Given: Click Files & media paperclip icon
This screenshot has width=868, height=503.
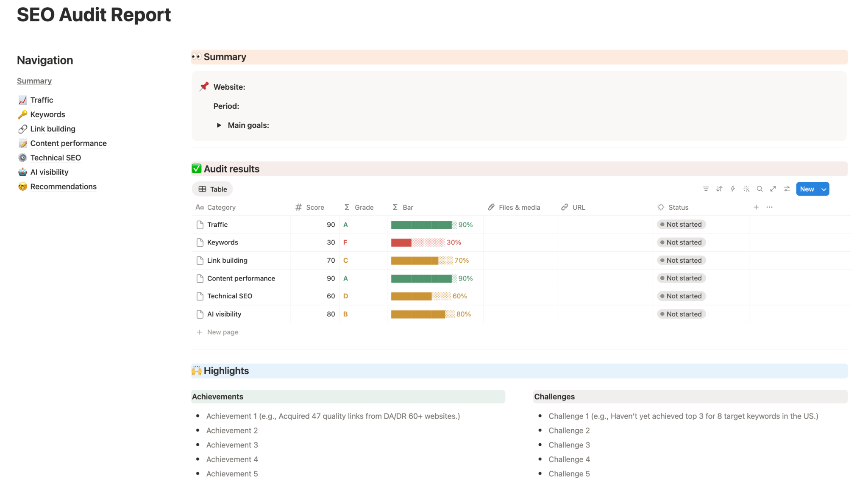Looking at the screenshot, I should pyautogui.click(x=491, y=207).
